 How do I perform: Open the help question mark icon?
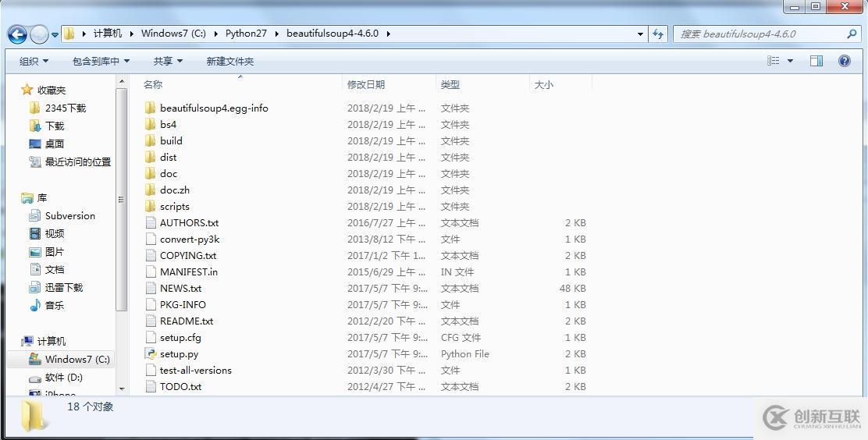tap(845, 61)
